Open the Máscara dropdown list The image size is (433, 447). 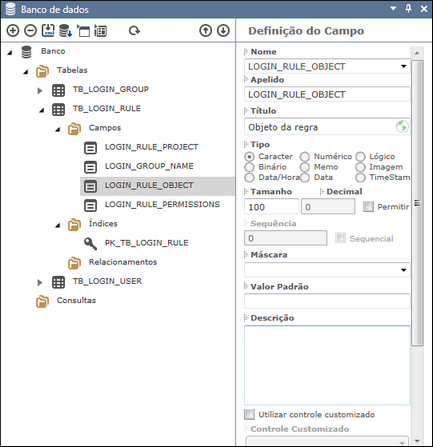coord(403,270)
